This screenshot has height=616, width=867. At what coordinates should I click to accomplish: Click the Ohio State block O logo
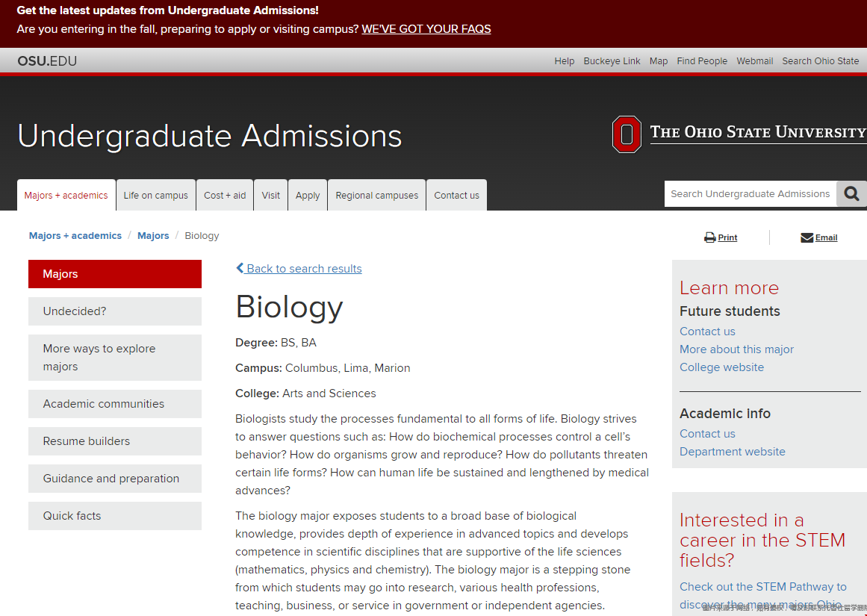627,134
